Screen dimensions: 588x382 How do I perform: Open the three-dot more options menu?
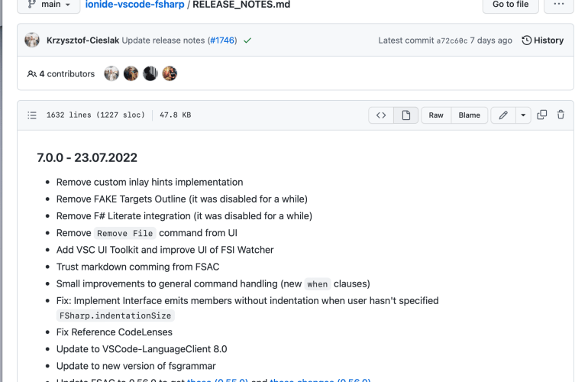[x=558, y=5]
